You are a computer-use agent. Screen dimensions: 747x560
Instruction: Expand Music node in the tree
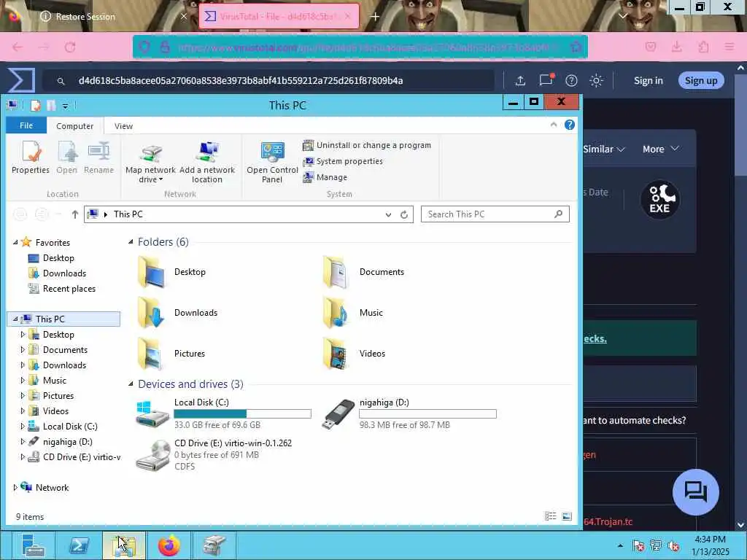pyautogui.click(x=23, y=381)
